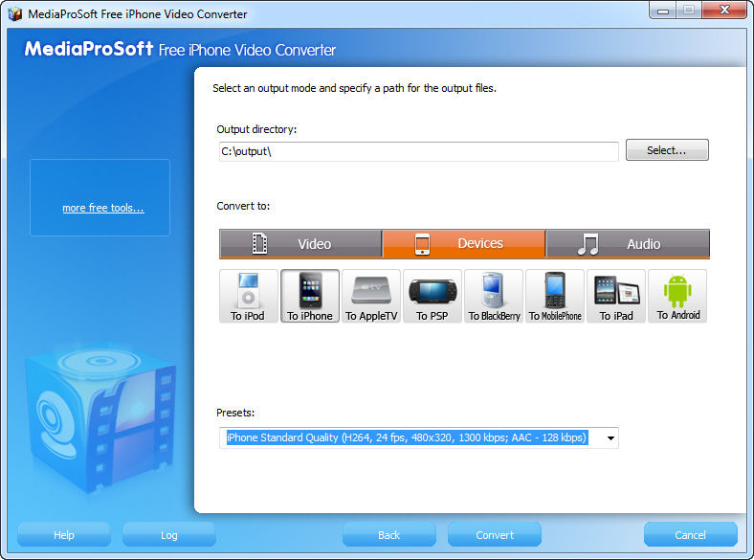Click the Output directory path field
This screenshot has height=560, width=754.
pyautogui.click(x=419, y=151)
